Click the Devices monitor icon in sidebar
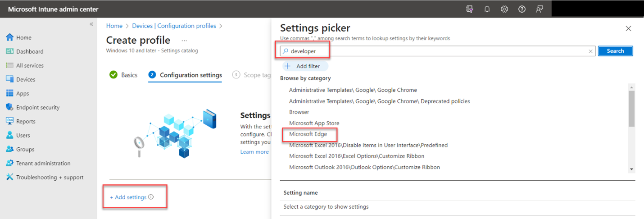Screen dimensions: 644x219 pyautogui.click(x=9, y=79)
